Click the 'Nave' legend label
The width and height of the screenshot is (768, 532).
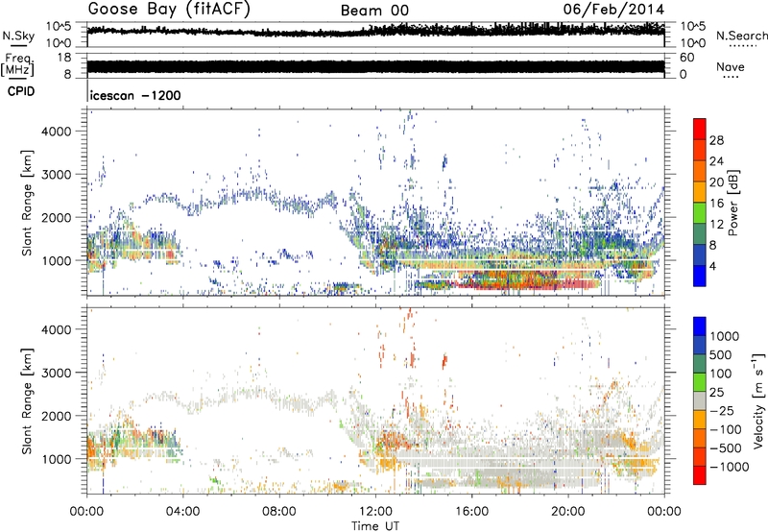pyautogui.click(x=731, y=66)
